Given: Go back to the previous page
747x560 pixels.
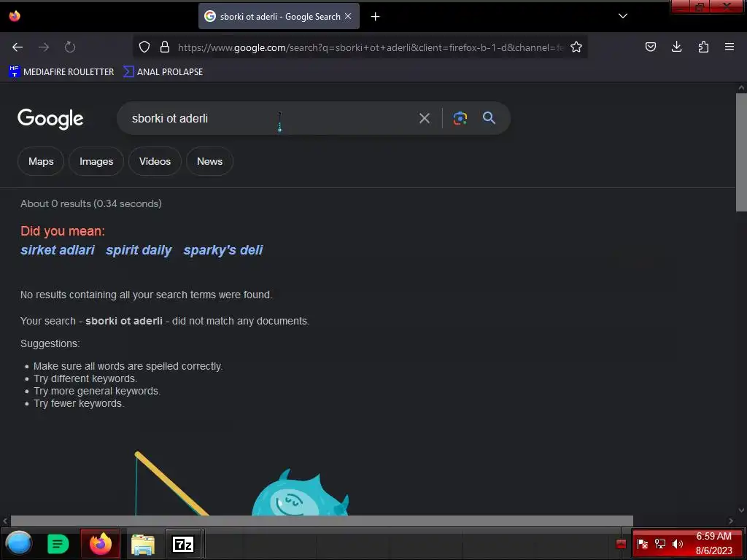Looking at the screenshot, I should pyautogui.click(x=18, y=47).
